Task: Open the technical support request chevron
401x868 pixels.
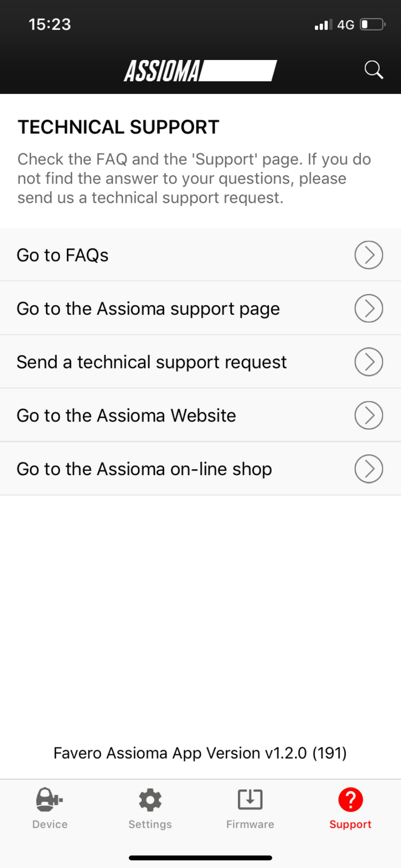Action: tap(368, 362)
